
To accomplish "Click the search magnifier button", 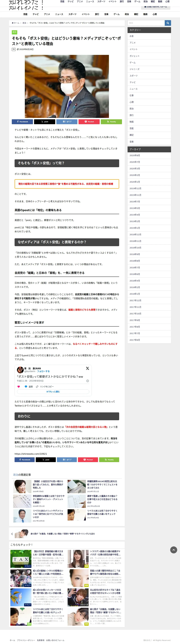I will click(x=168, y=23).
